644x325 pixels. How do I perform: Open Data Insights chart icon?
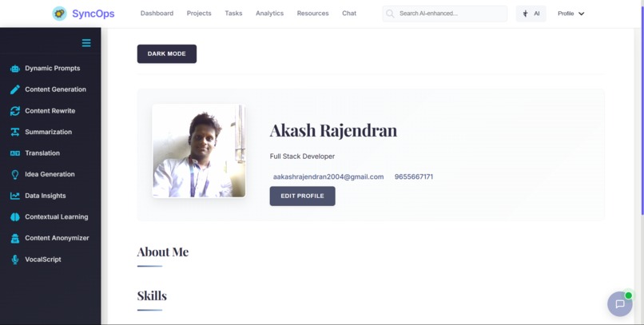[15, 196]
